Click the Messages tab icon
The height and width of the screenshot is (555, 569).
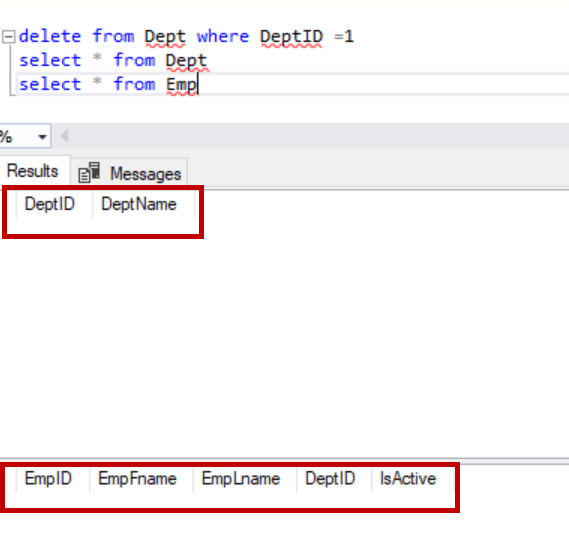click(x=89, y=172)
